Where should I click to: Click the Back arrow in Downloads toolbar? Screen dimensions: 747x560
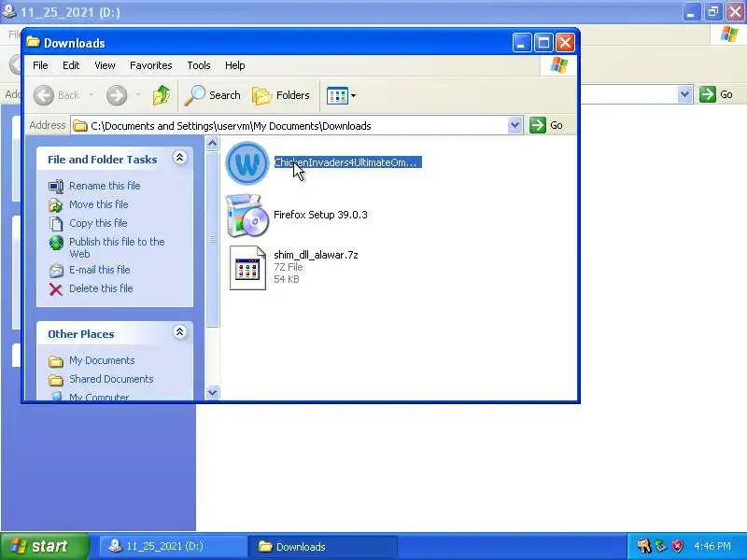click(44, 95)
